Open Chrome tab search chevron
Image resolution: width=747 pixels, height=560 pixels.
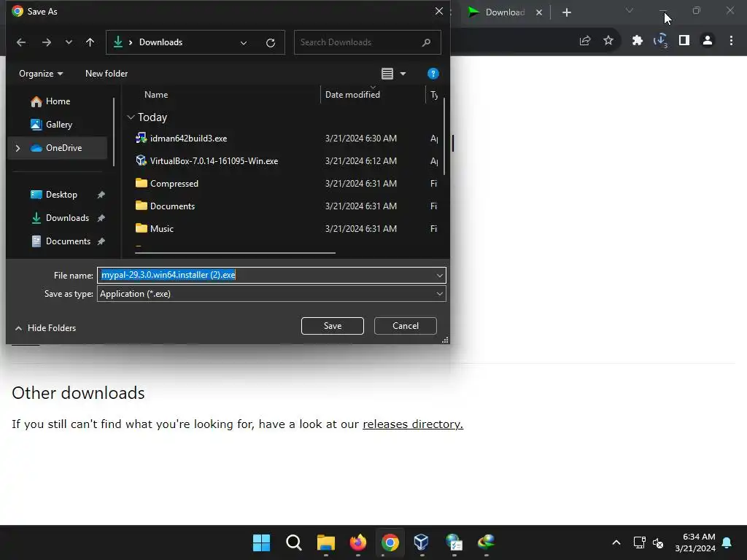point(630,10)
